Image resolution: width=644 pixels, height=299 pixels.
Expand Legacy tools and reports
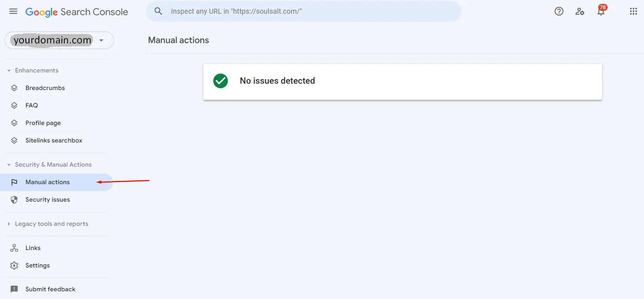(x=9, y=224)
